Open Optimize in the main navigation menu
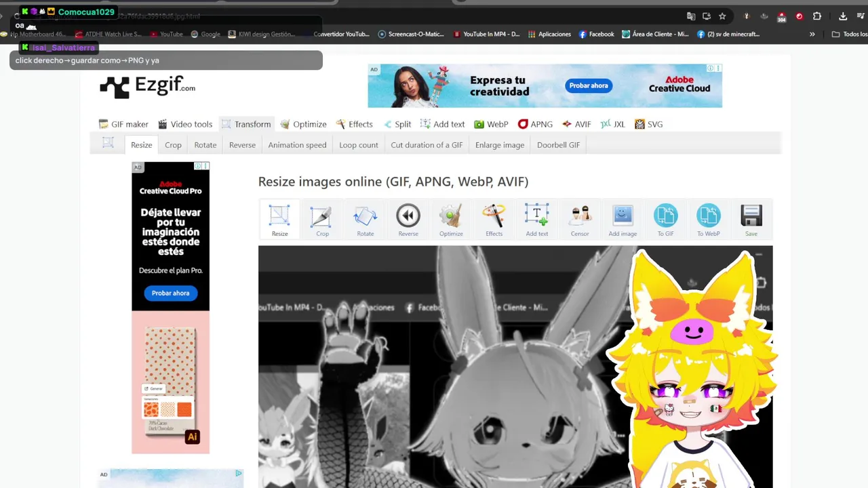Viewport: 868px width, 488px height. [304, 124]
